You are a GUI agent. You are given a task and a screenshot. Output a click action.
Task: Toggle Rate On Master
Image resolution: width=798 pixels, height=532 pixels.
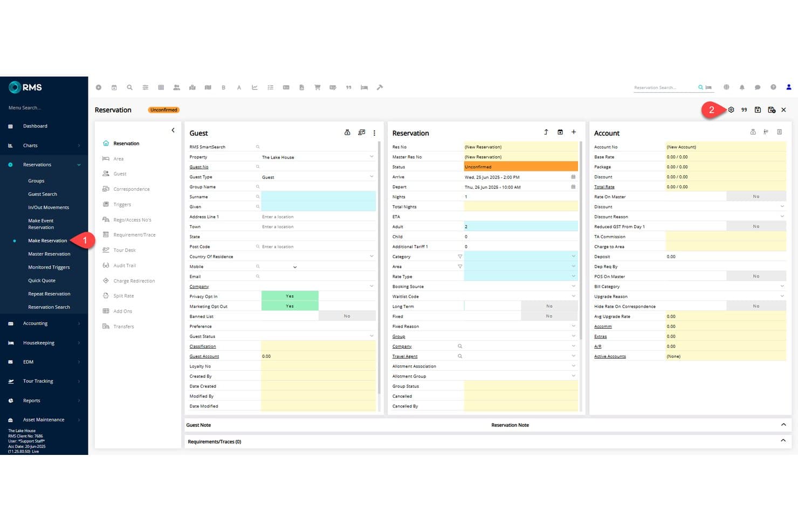tap(756, 197)
